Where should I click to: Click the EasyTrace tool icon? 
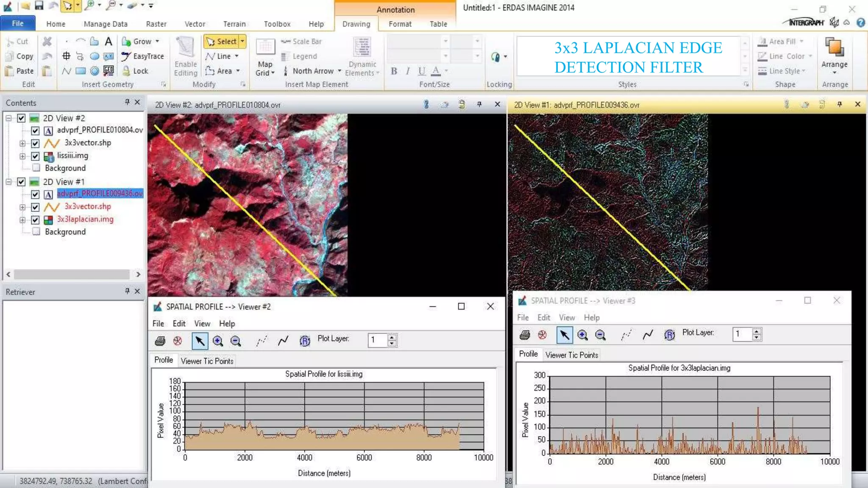coord(126,56)
